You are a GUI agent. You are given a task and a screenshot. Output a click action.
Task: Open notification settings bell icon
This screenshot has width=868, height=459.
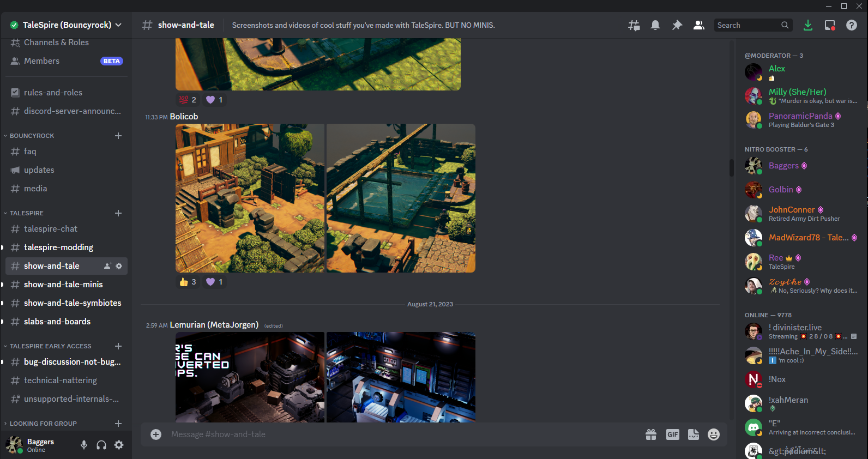point(655,25)
